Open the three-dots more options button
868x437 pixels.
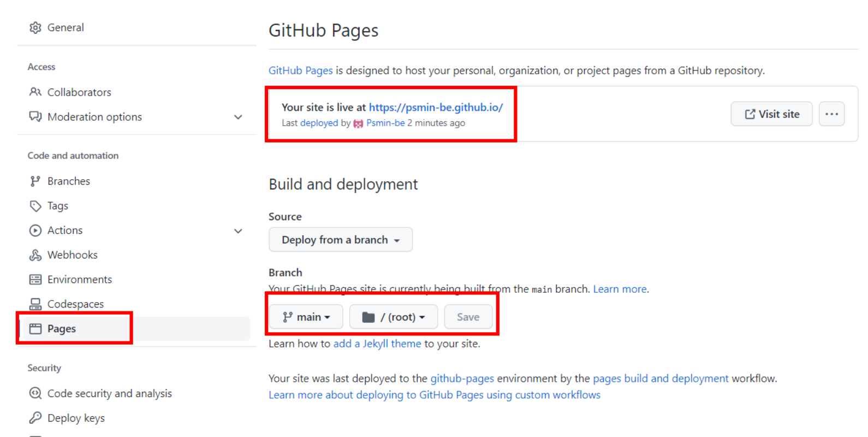[x=832, y=114]
